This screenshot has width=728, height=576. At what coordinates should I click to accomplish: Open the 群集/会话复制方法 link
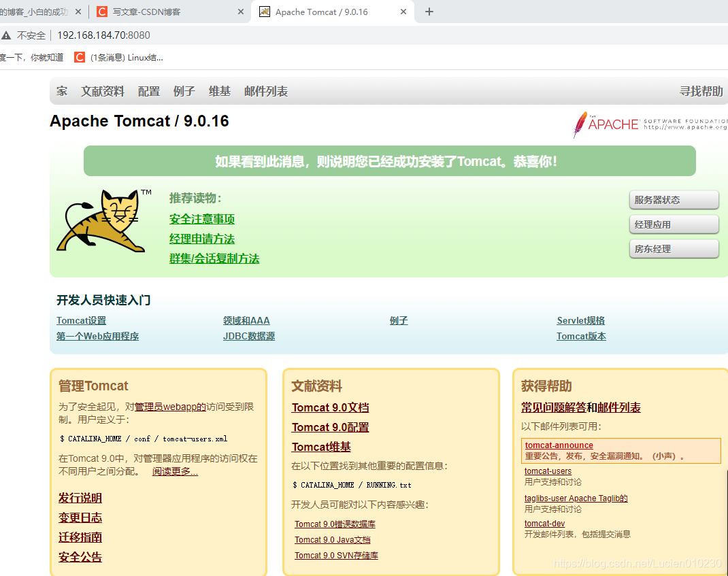coord(214,258)
